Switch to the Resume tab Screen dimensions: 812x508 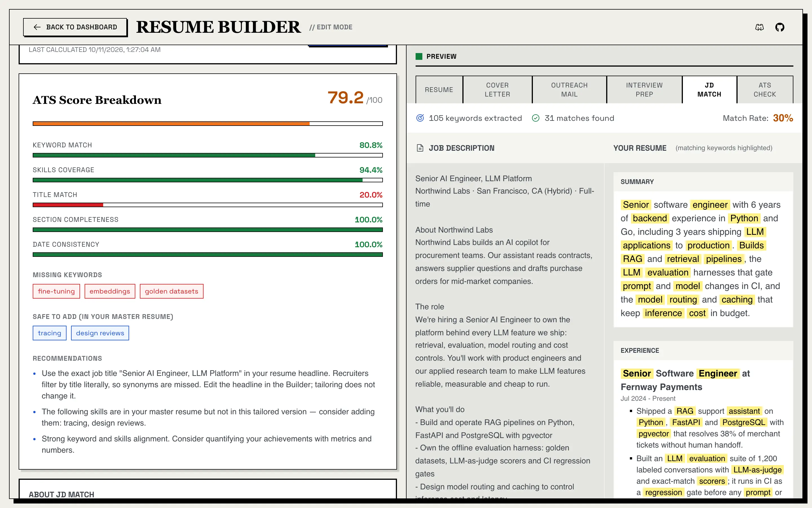click(439, 90)
